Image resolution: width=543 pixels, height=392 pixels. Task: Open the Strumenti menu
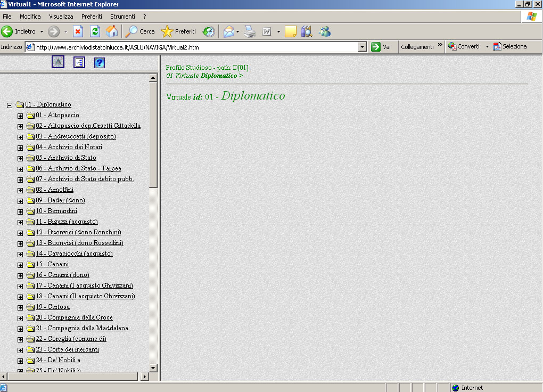[x=122, y=17]
